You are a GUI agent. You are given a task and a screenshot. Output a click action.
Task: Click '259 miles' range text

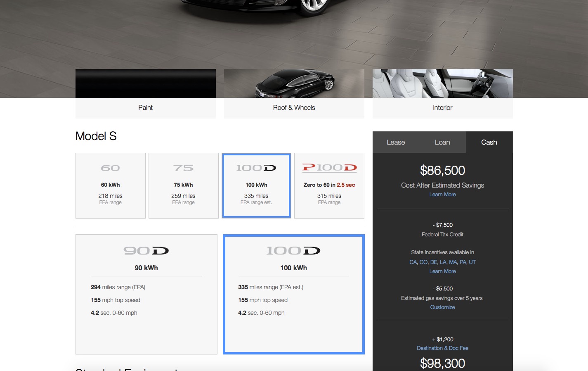click(184, 196)
